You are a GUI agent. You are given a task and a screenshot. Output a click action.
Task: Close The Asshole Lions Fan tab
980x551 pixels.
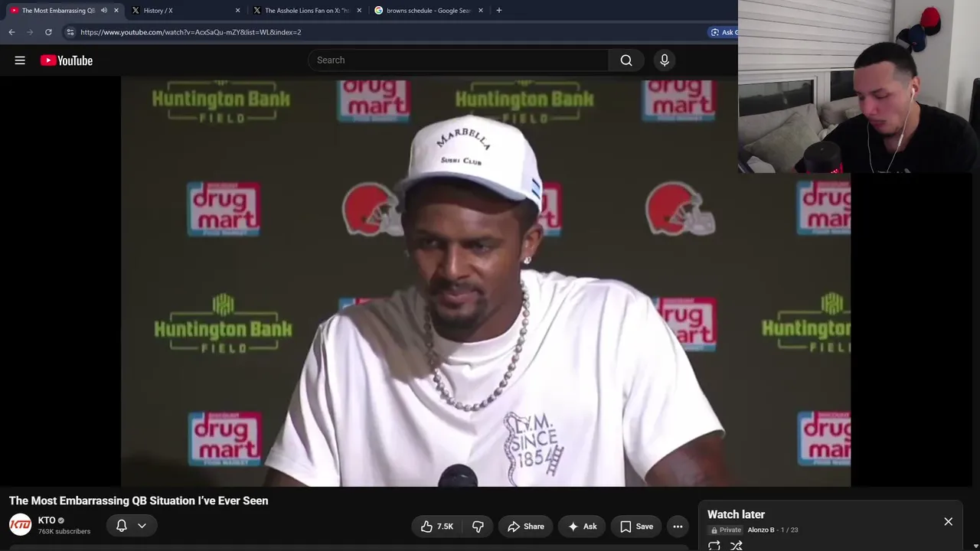[359, 11]
